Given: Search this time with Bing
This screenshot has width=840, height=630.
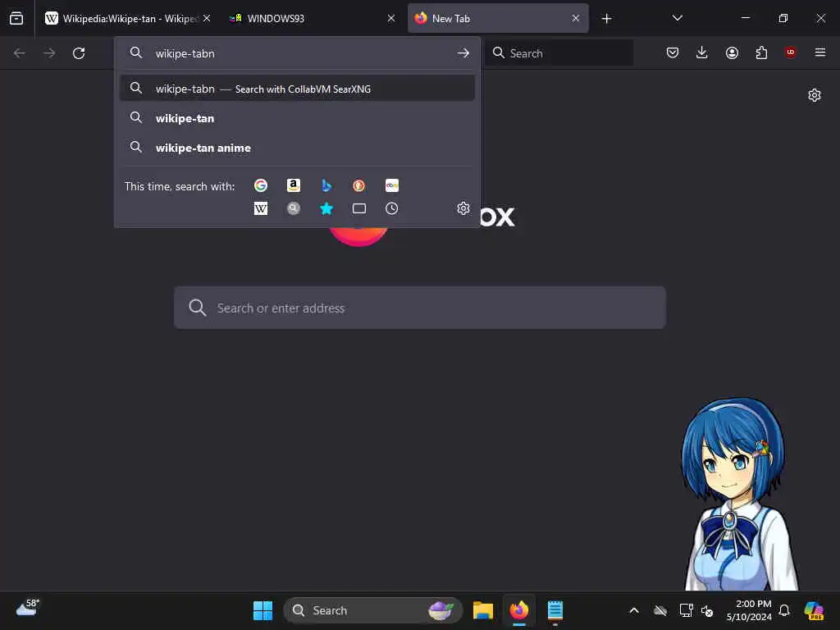Looking at the screenshot, I should tap(326, 185).
